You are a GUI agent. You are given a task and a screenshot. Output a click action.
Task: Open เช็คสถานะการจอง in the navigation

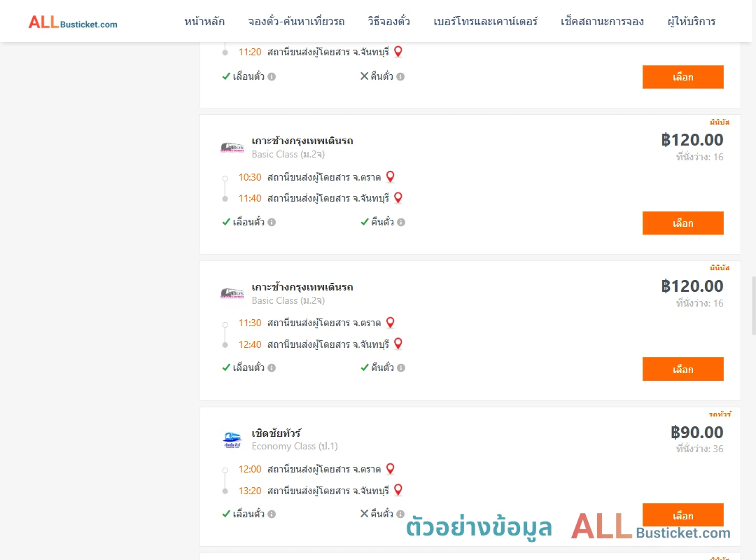602,22
